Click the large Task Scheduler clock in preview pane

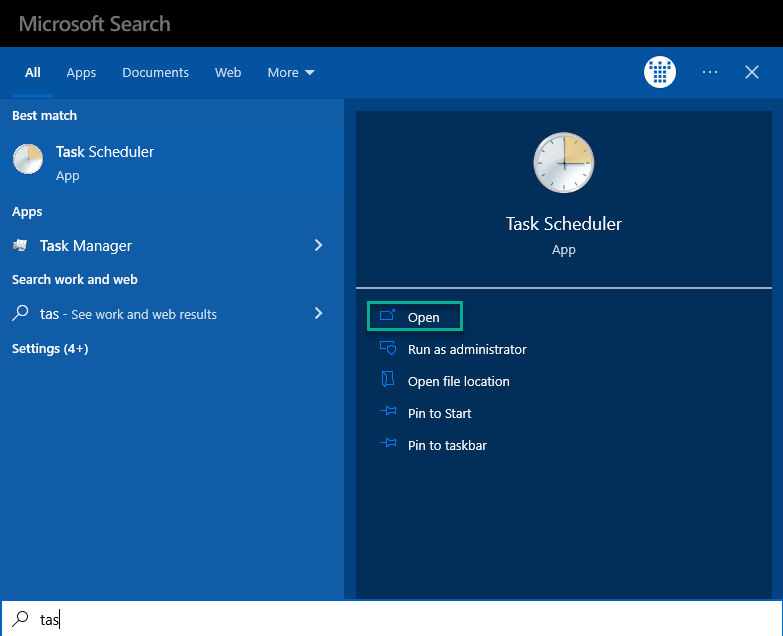pyautogui.click(x=564, y=163)
